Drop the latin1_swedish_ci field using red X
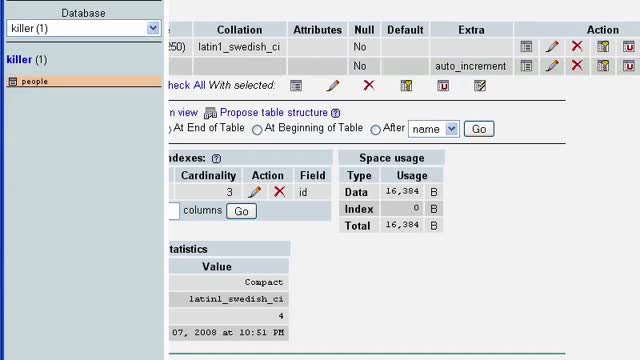640x360 pixels. 577,46
